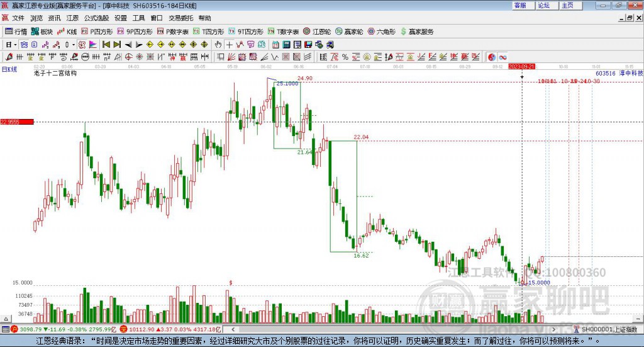
Task: Open the 9T四方形 tool
Action: (246, 31)
